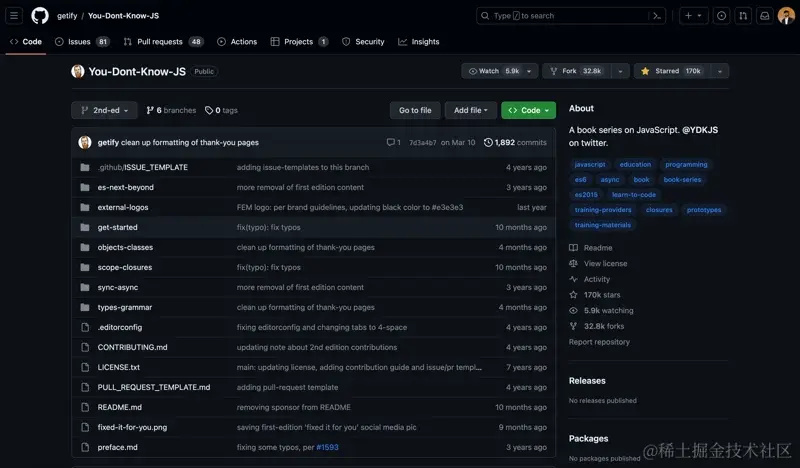Click the preface.md file icon
Viewport: 800px width, 468px height.
(x=85, y=447)
